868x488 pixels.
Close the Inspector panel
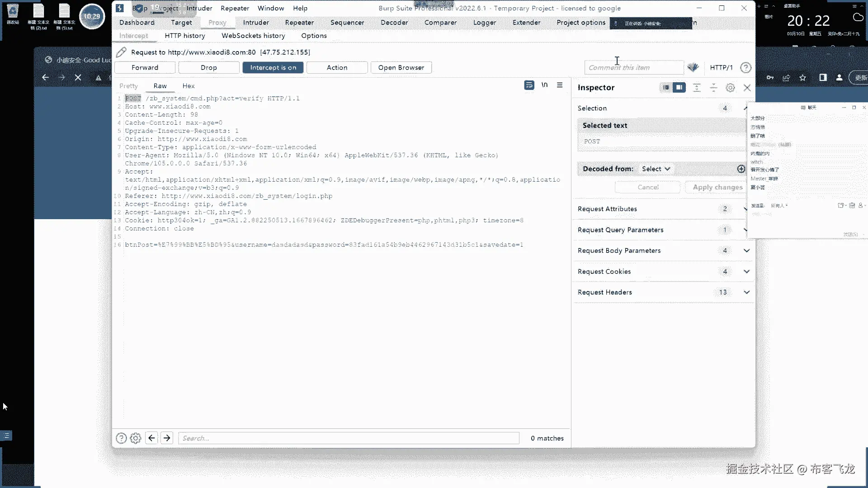click(x=747, y=88)
